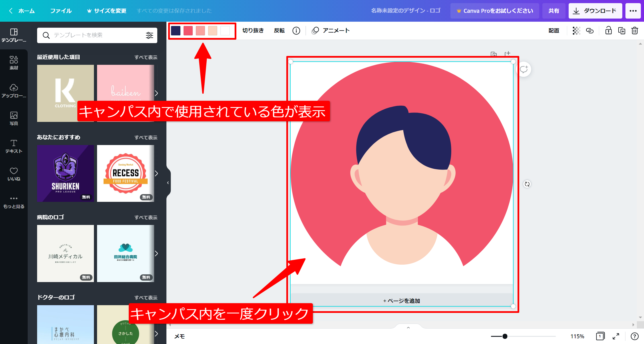Click the fullscreen expand icon
The height and width of the screenshot is (344, 644).
(x=616, y=336)
